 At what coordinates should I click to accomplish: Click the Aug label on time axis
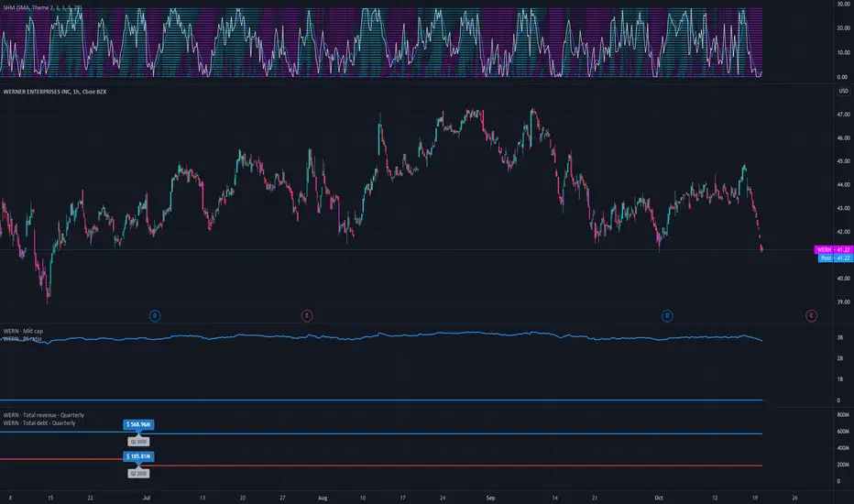click(323, 498)
